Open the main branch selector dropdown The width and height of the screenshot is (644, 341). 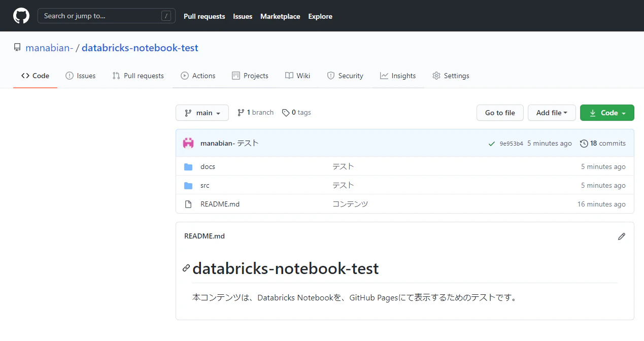click(202, 113)
